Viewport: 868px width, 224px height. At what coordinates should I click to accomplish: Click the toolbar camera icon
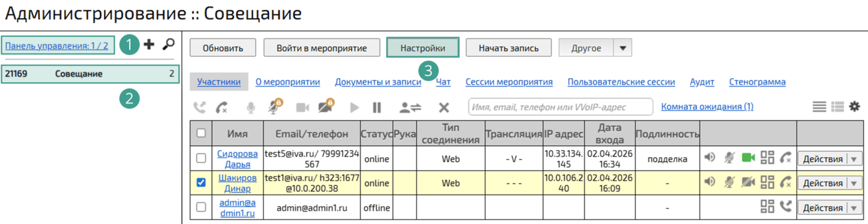pos(302,108)
